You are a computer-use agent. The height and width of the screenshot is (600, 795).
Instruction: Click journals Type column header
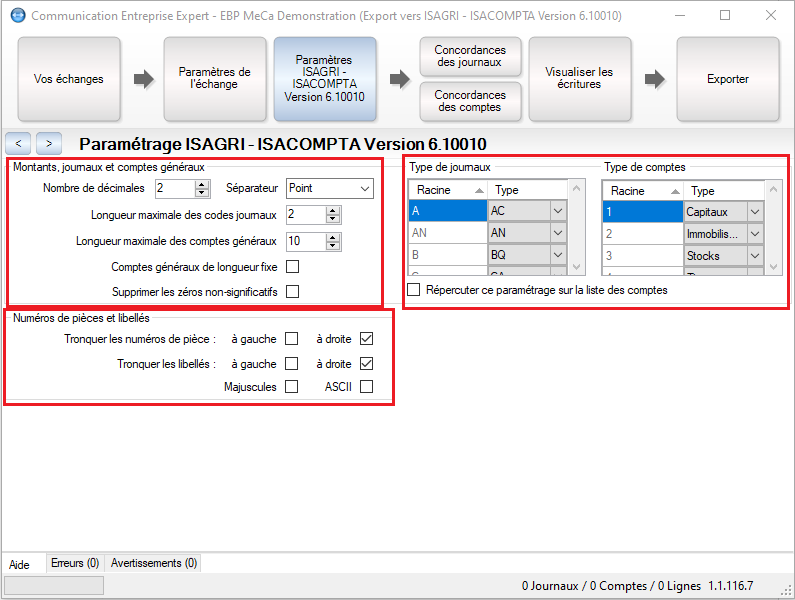(x=527, y=190)
